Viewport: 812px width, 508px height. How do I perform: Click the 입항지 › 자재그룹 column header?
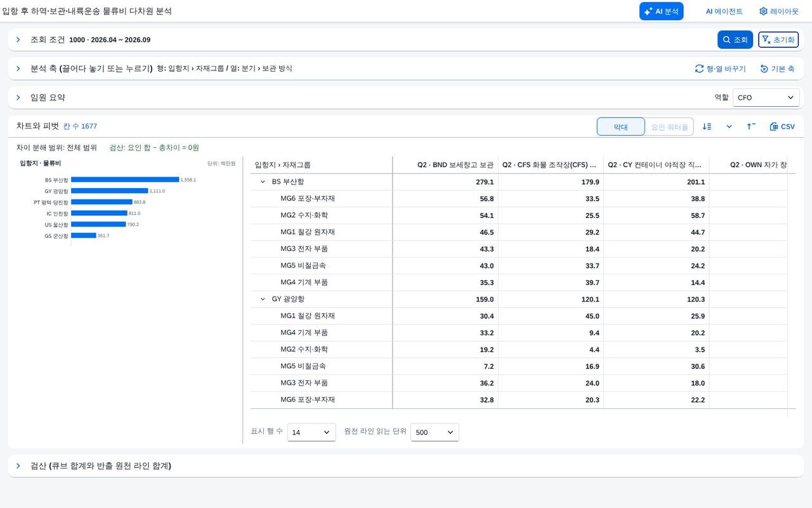coord(322,165)
